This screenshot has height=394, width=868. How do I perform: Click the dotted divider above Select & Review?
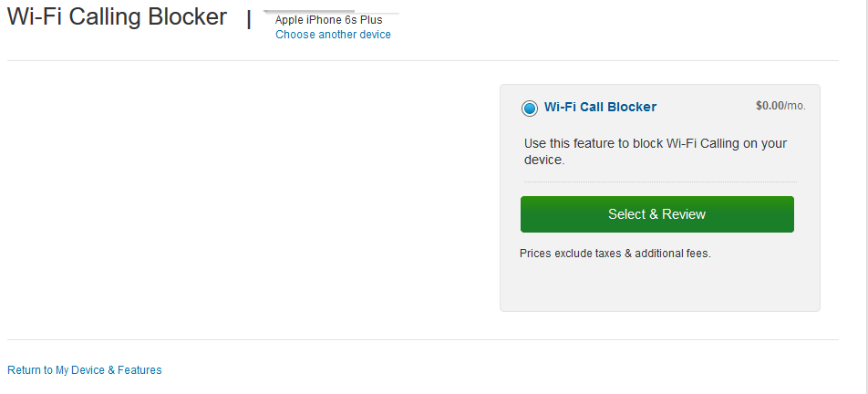pos(656,182)
